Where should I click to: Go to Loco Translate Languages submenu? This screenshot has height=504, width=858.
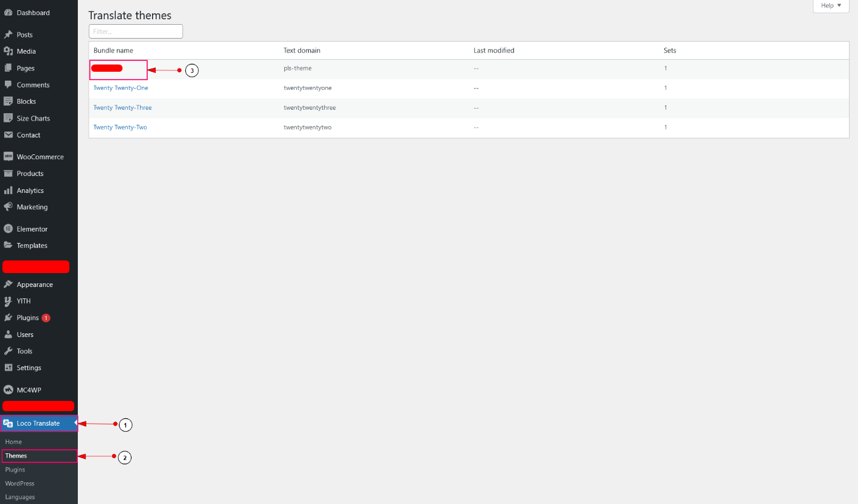pyautogui.click(x=20, y=497)
